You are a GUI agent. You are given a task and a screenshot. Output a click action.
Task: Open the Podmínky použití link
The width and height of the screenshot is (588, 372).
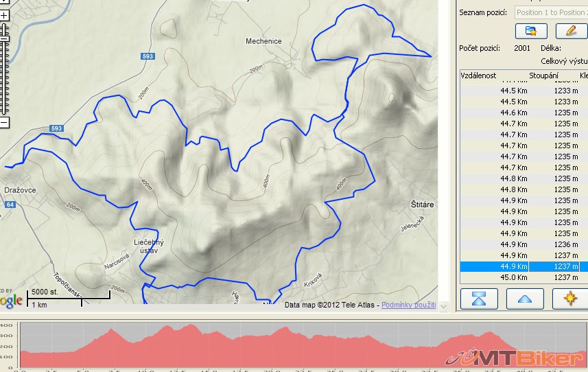pyautogui.click(x=408, y=305)
